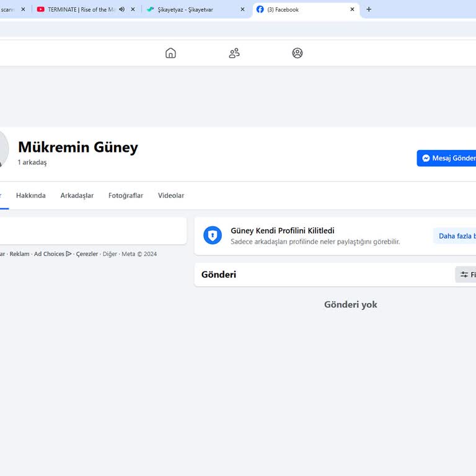Close the (3) Facebook tab
This screenshot has width=476, height=476.
coord(352,9)
